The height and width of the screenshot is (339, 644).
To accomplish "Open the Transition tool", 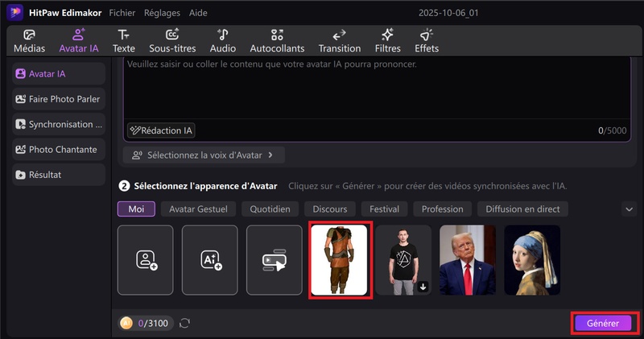I will click(339, 41).
